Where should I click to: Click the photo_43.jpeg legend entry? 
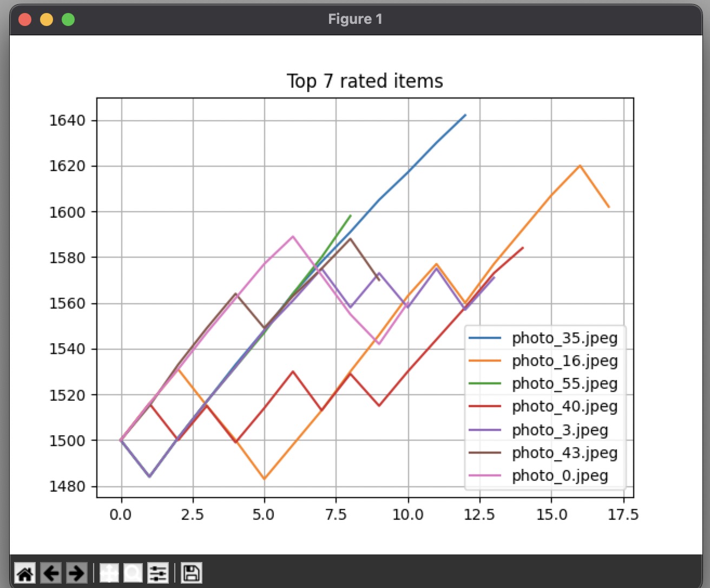(x=543, y=453)
